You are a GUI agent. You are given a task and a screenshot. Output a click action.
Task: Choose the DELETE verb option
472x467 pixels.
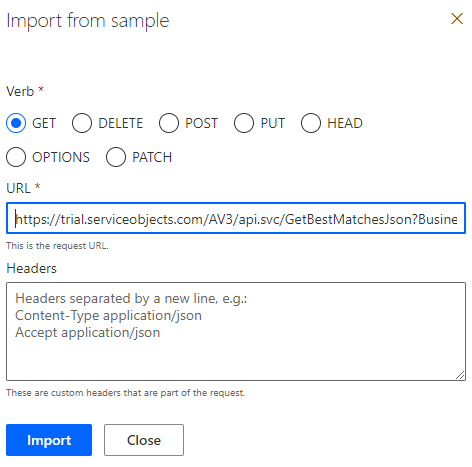point(82,123)
